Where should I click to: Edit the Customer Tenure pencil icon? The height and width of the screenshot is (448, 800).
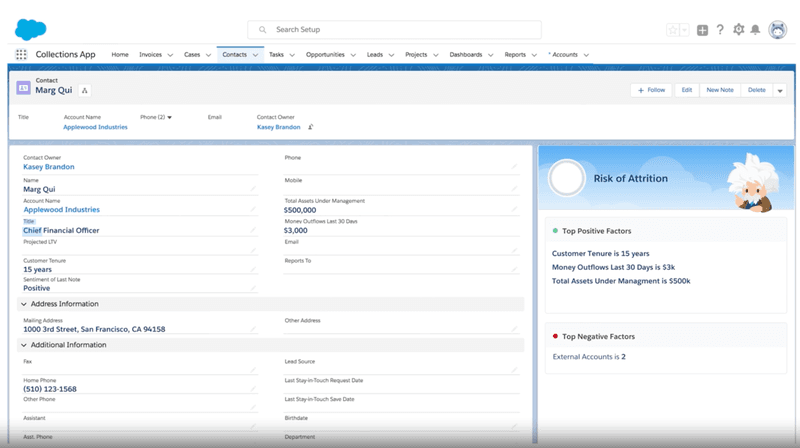[253, 269]
